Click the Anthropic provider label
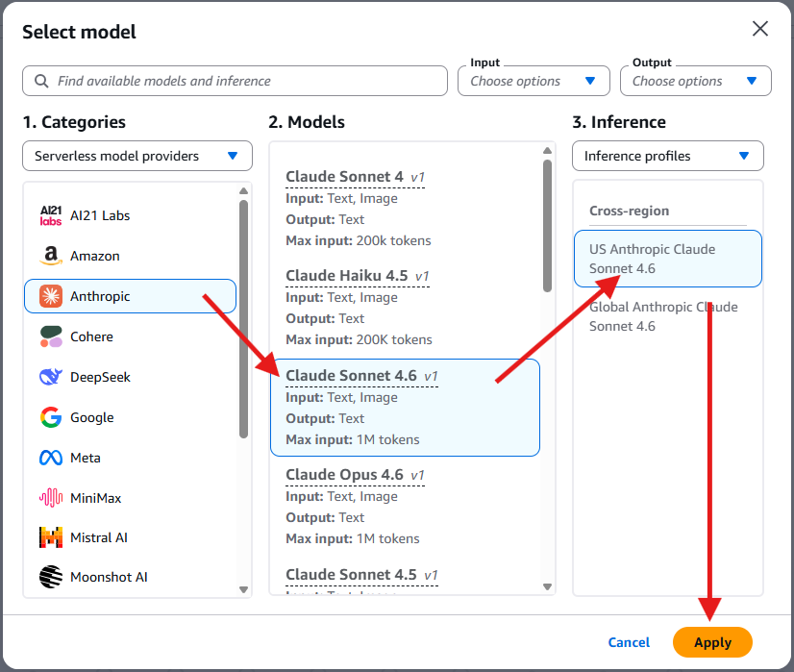Screen dimensions: 794x672 pos(100,296)
